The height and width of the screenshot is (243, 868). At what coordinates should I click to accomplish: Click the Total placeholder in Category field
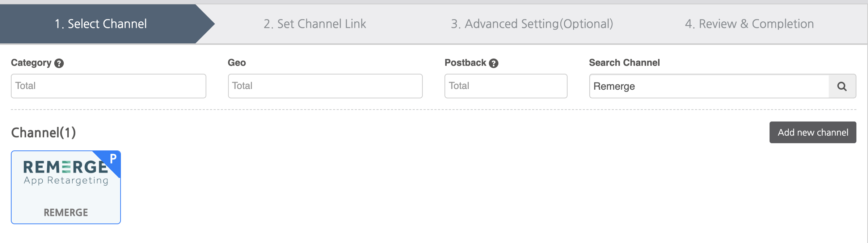[25, 86]
